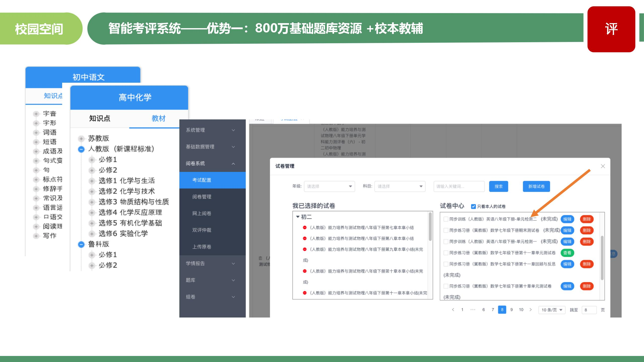Select 考试配置 menu item

click(212, 180)
